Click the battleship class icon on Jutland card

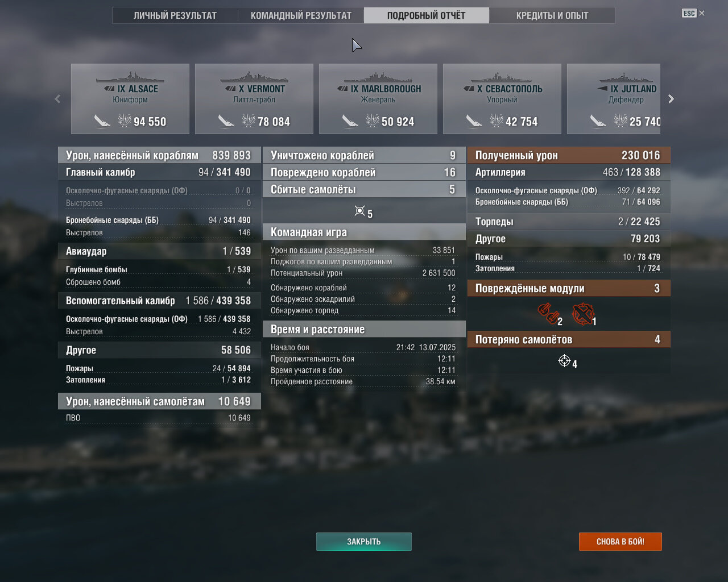(603, 89)
